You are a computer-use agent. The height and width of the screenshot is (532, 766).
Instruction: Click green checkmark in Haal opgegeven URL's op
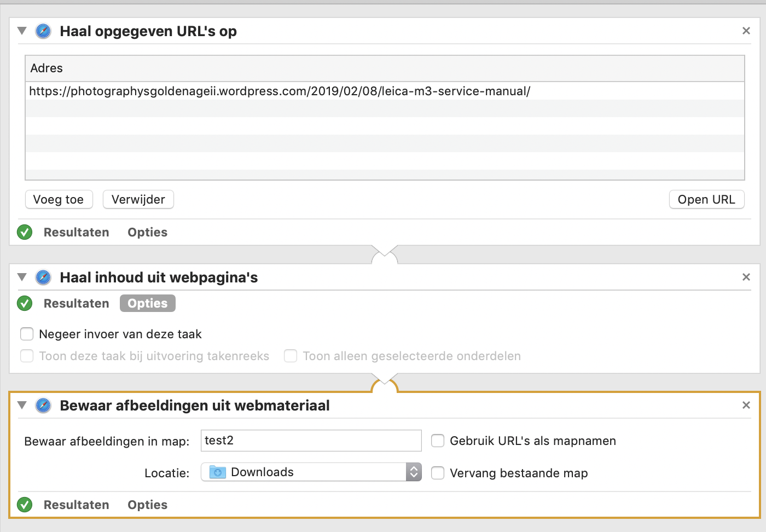[25, 232]
